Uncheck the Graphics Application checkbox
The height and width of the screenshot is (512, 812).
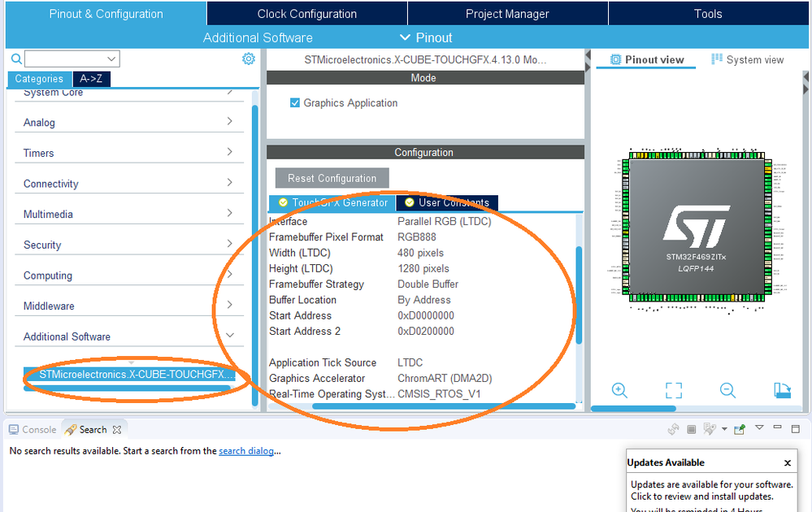(295, 102)
